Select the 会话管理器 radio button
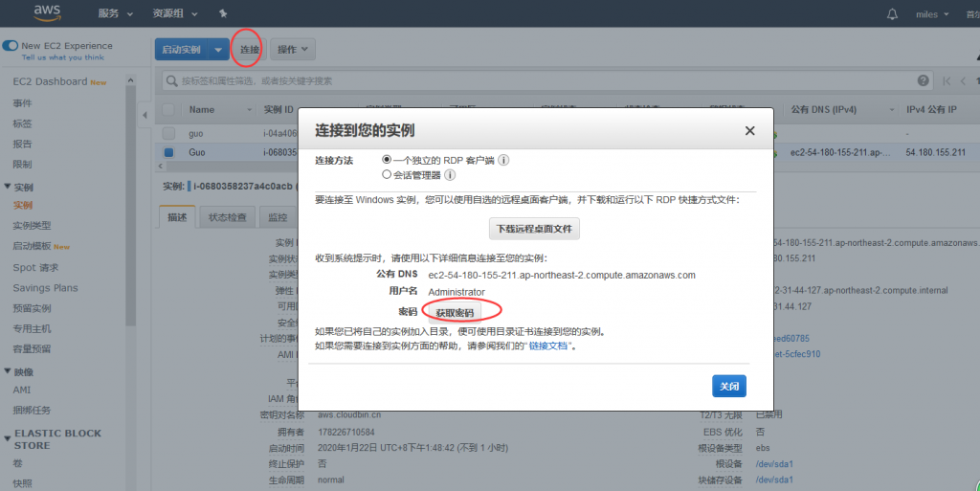Viewport: 980px width, 491px height. pos(387,175)
